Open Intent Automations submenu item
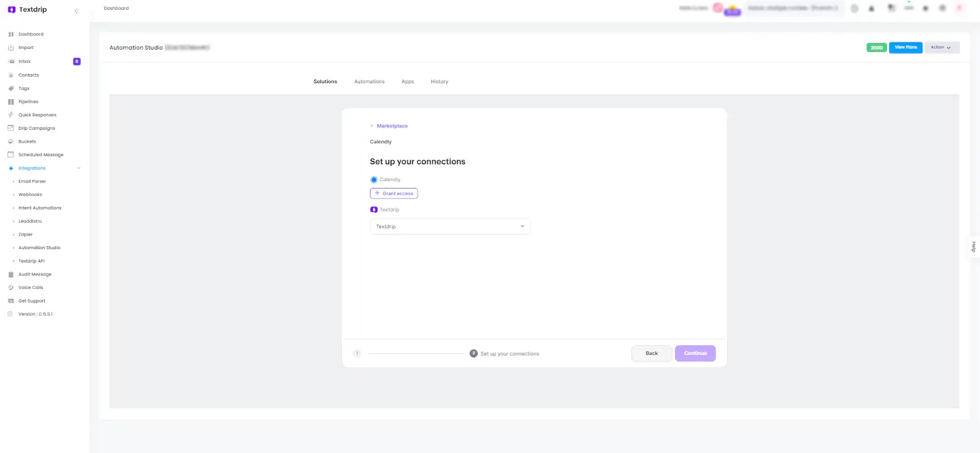 [x=40, y=208]
